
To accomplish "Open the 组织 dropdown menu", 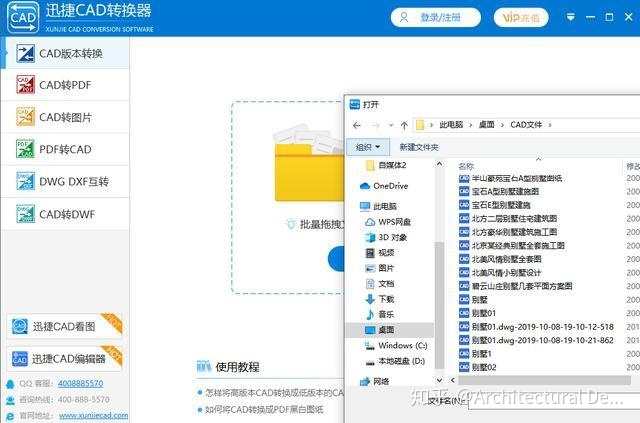I will click(x=368, y=147).
